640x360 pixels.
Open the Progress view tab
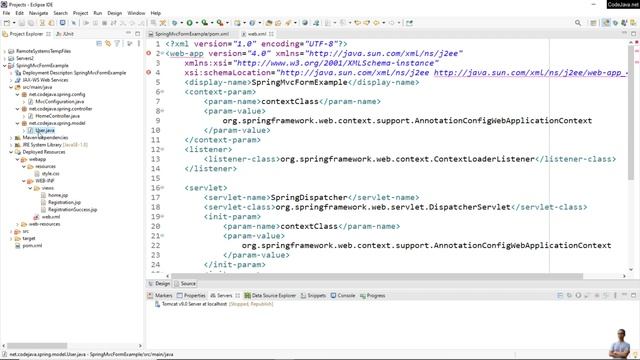(373, 296)
